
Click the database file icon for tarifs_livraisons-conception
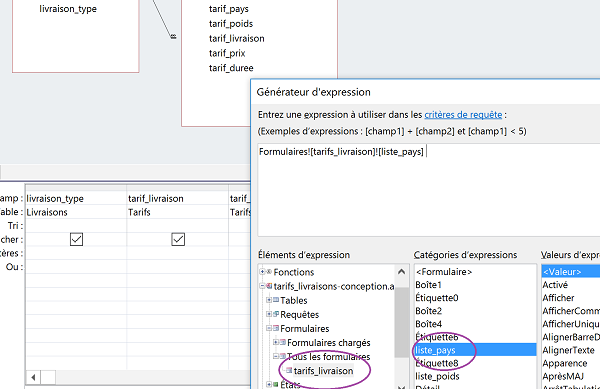[269, 286]
